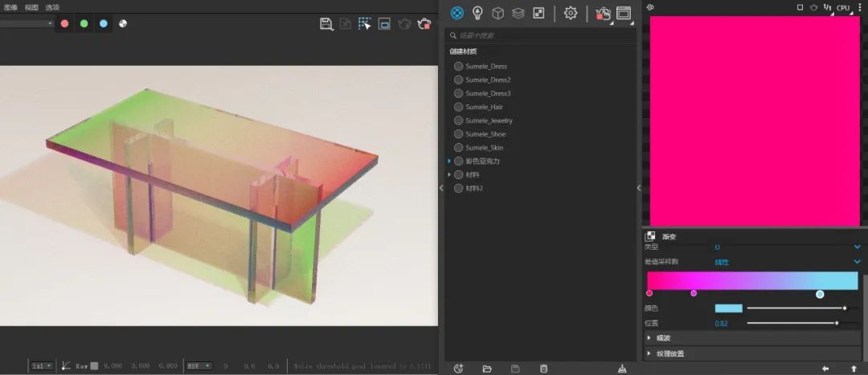
Task: Purge unused assets with broom icon
Action: (622, 369)
